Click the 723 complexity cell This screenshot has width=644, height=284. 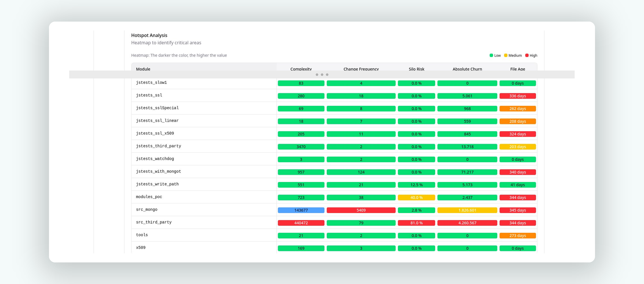tap(301, 198)
